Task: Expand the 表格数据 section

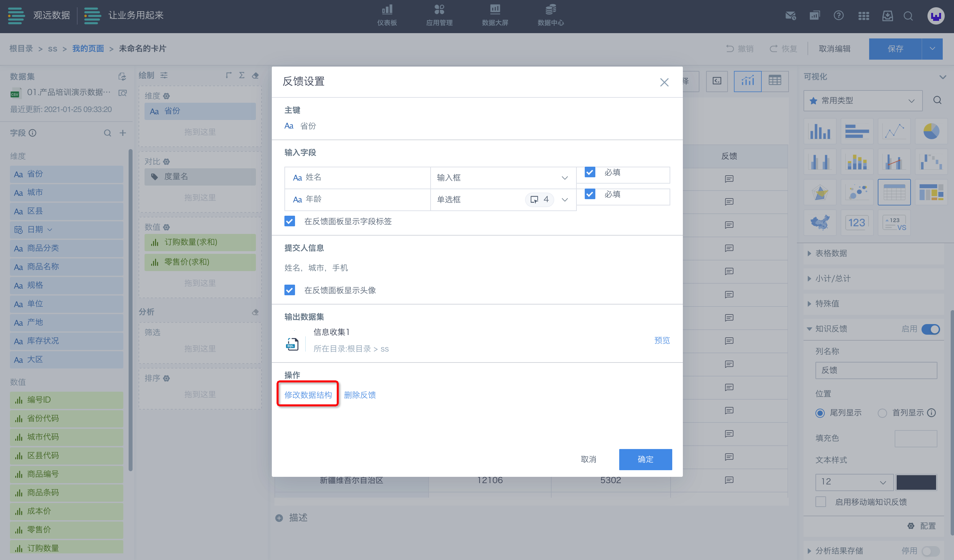Action: [x=831, y=253]
